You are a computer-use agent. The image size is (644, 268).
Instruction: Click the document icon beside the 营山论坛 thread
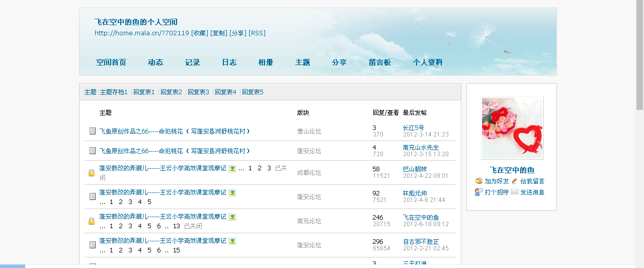point(92,131)
